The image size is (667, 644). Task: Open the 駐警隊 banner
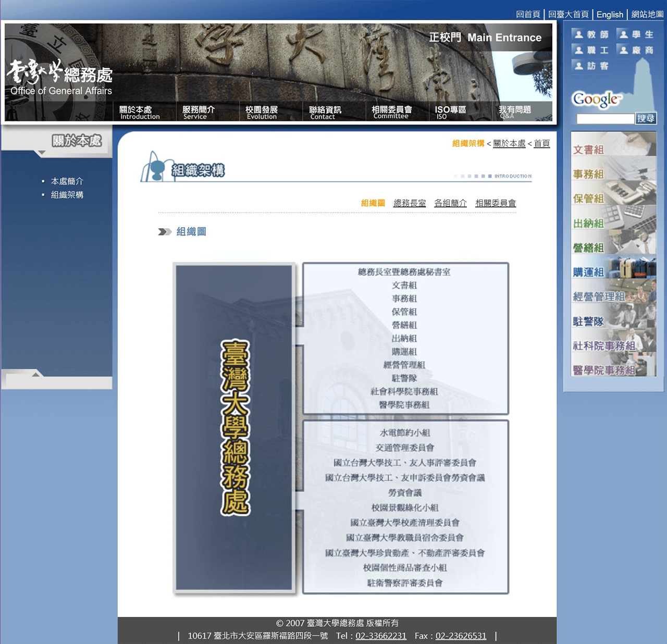tap(613, 316)
